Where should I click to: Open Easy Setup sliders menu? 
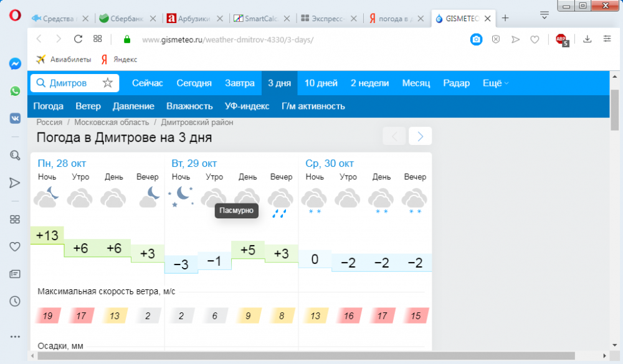pos(607,39)
